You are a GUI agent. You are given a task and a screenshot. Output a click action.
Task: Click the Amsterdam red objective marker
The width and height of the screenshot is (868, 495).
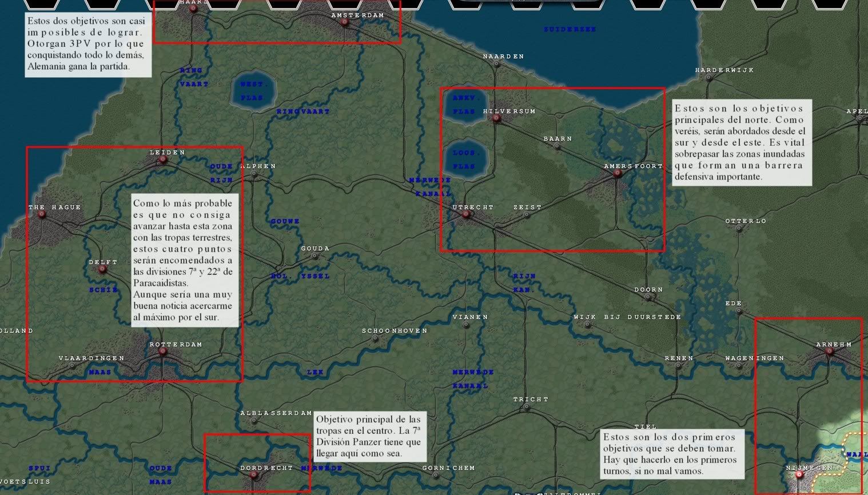(x=344, y=22)
